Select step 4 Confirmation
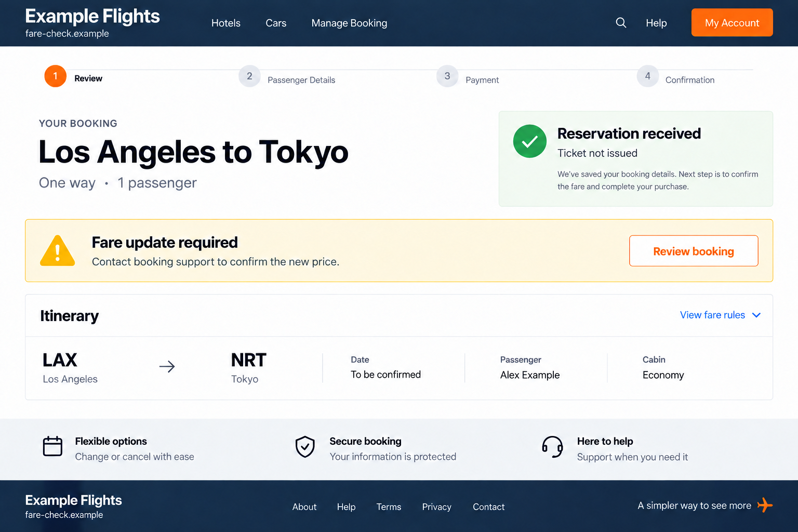The image size is (798, 532). click(675, 77)
